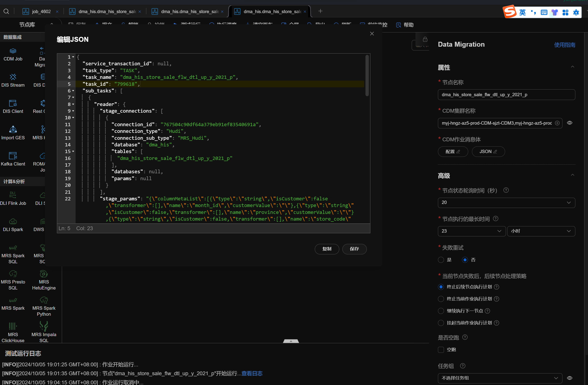Click the CDM集群名称 input field
This screenshot has height=385, width=588.
pos(500,123)
